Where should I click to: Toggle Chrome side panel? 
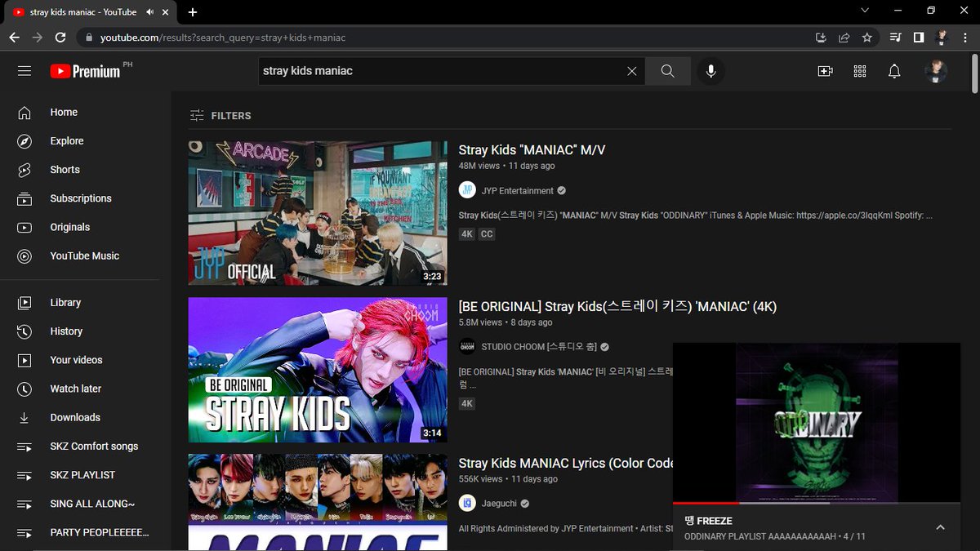point(919,38)
